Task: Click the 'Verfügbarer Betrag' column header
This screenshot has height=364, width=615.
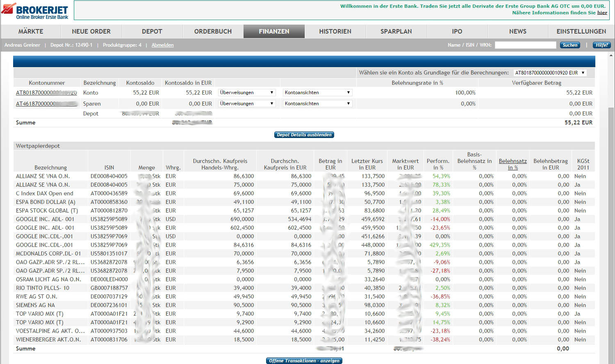Action: point(536,83)
